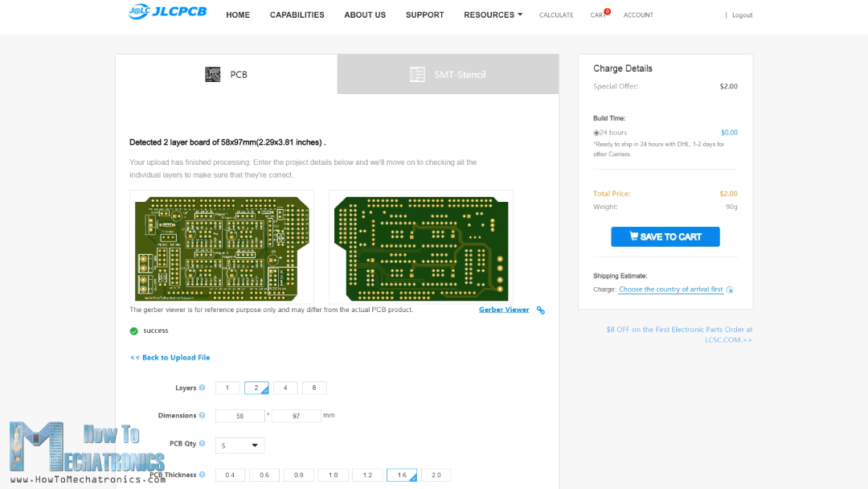Click the stencil icon on SMT-Stencil tab
This screenshot has height=489, width=868.
[x=418, y=74]
